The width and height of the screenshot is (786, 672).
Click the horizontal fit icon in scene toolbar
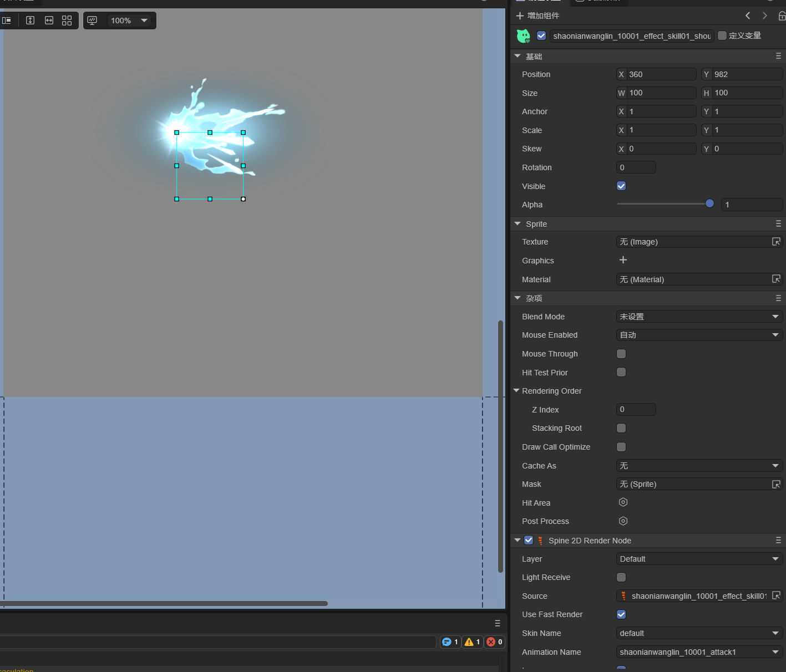[49, 21]
